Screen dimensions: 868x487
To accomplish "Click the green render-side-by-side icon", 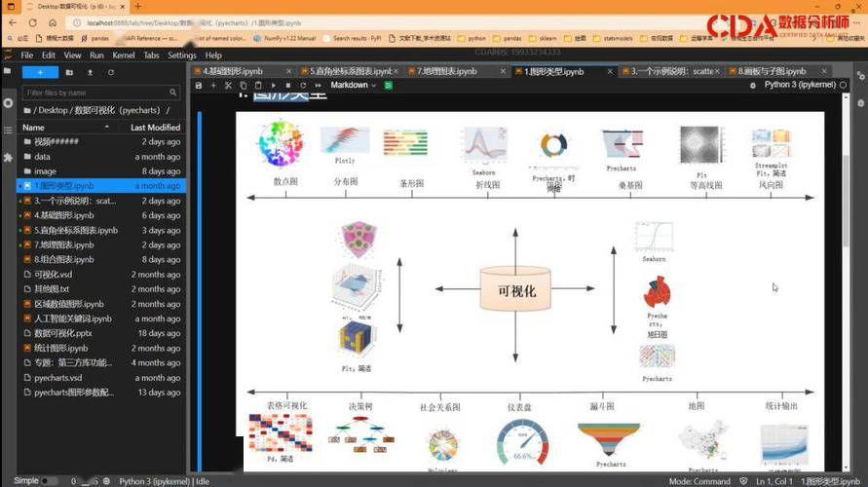I will [x=389, y=86].
